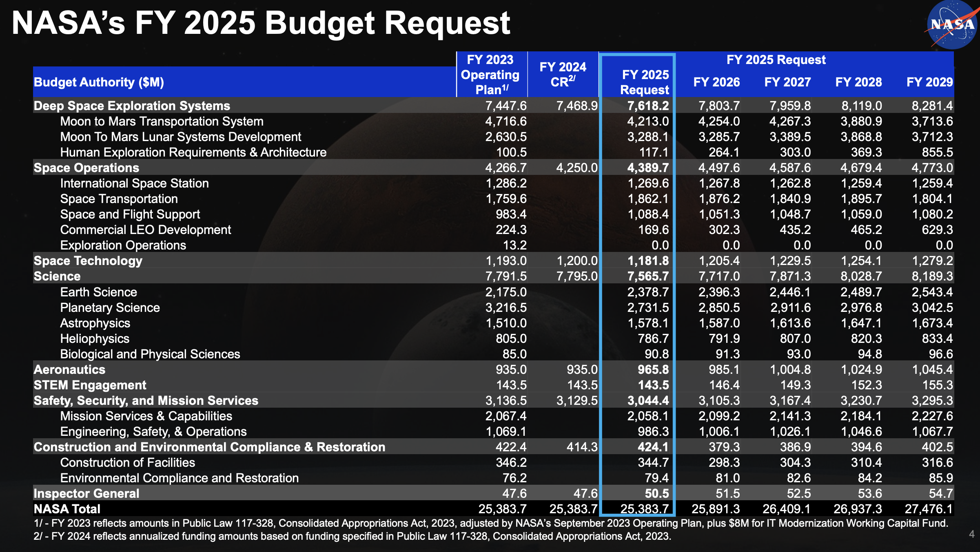Viewport: 980px width, 552px height.
Task: Click the International Space Station line item
Action: tap(134, 183)
